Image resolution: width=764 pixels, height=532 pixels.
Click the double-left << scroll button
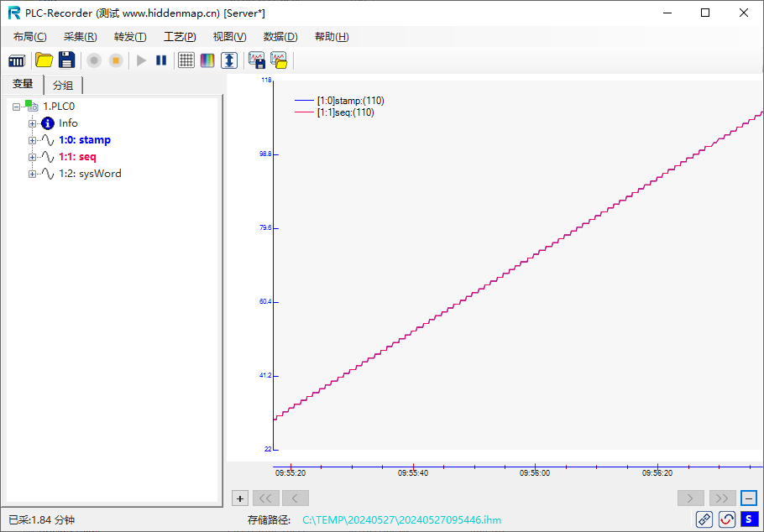pos(266,498)
